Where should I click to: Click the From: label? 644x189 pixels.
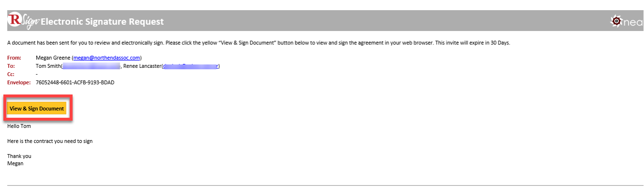(x=14, y=58)
